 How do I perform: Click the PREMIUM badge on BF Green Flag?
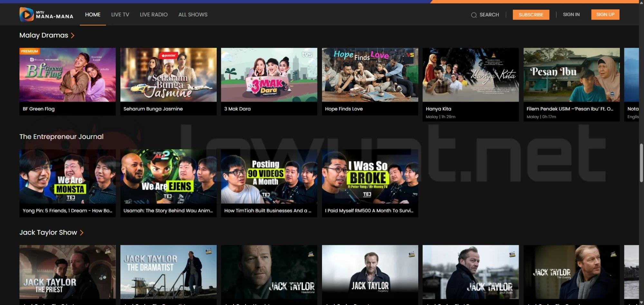[x=29, y=51]
